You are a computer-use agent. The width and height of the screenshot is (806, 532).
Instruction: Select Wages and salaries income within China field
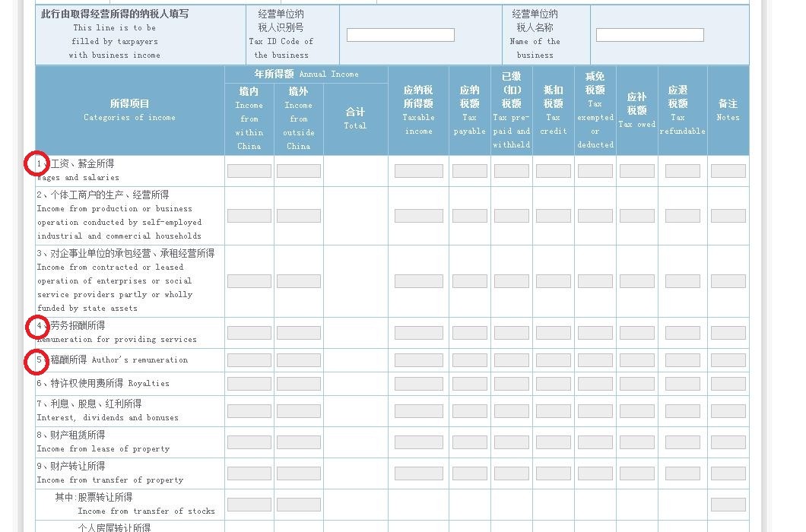249,171
